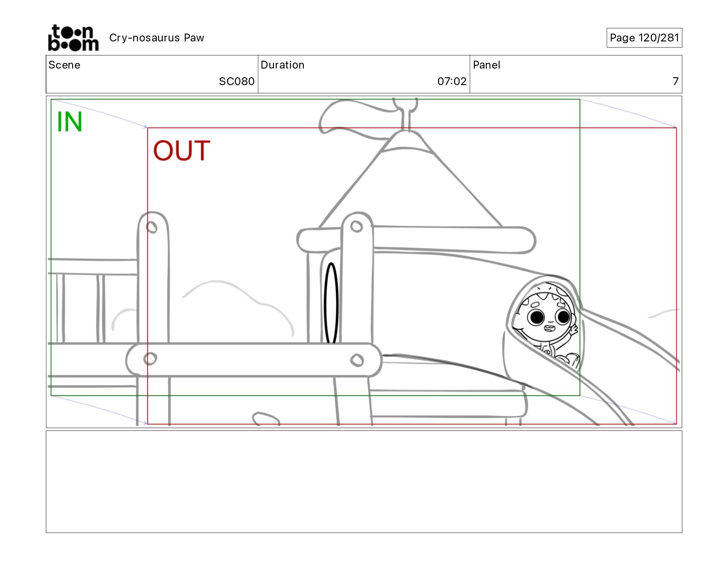
Task: Click the empty notes box below storyboard
Action: pyautogui.click(x=364, y=482)
